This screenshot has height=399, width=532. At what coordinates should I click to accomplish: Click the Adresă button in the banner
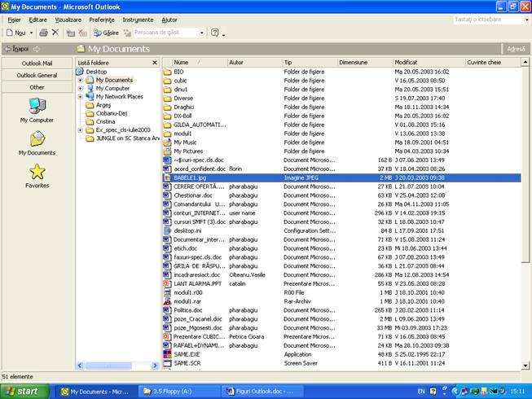click(516, 49)
